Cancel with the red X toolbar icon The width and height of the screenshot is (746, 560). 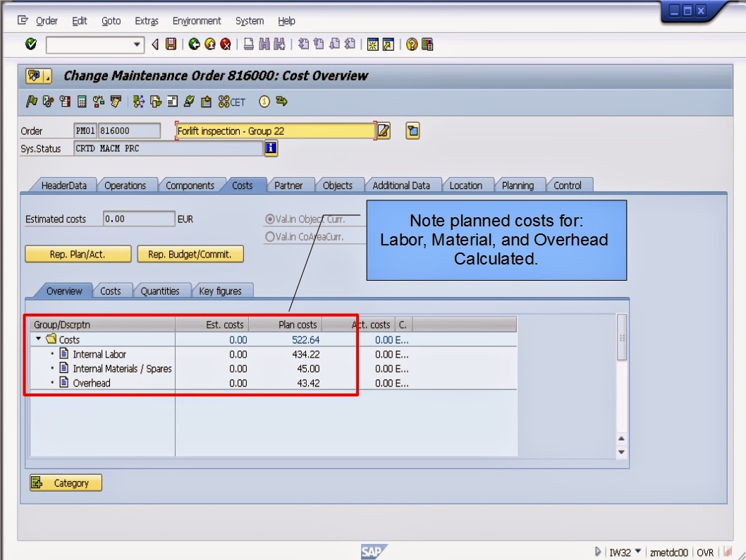tap(225, 44)
